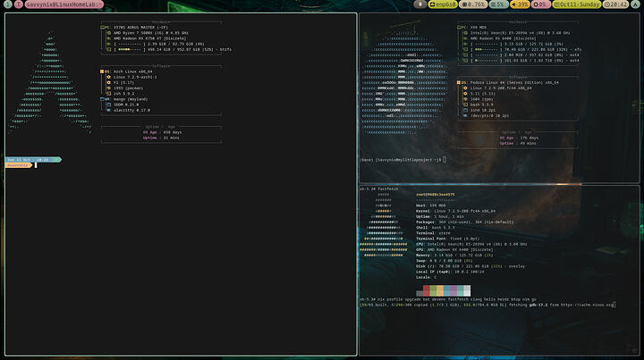
Task: Click the 20:42 clock module
Action: tap(615, 4)
